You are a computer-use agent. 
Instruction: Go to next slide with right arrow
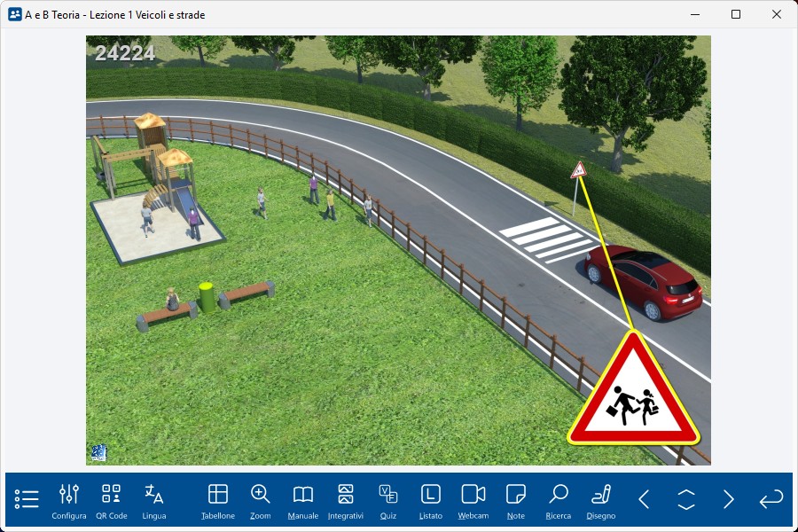point(729,499)
